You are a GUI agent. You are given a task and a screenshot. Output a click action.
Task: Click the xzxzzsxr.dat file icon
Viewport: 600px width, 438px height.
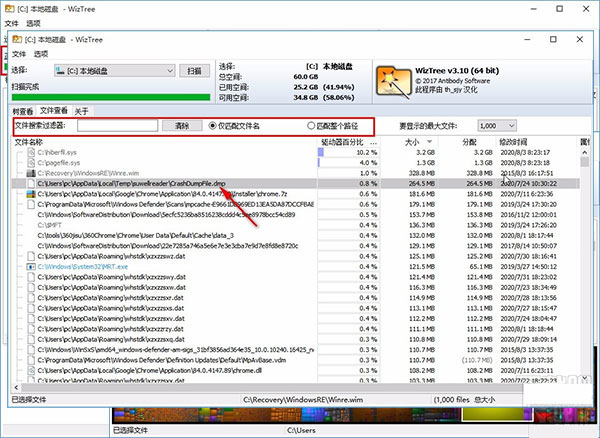[x=31, y=298]
